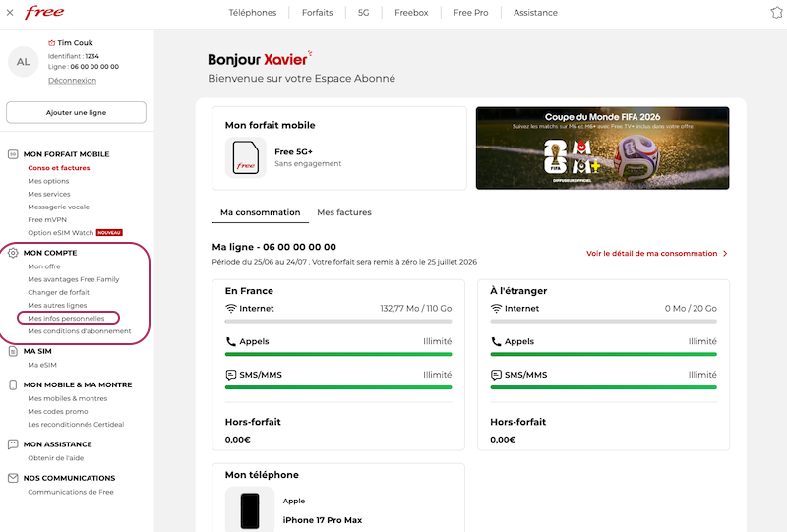Open Mes mobiles & montres

67,398
